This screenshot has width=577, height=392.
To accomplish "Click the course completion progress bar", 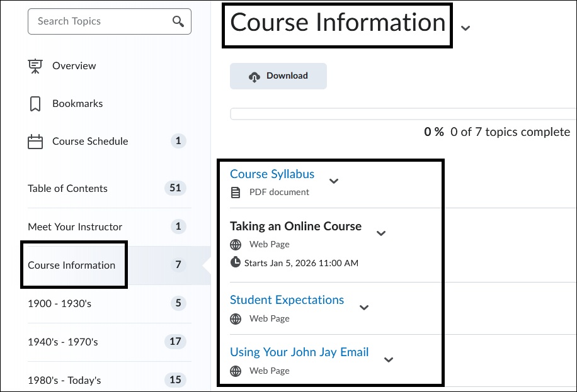I will click(x=403, y=113).
